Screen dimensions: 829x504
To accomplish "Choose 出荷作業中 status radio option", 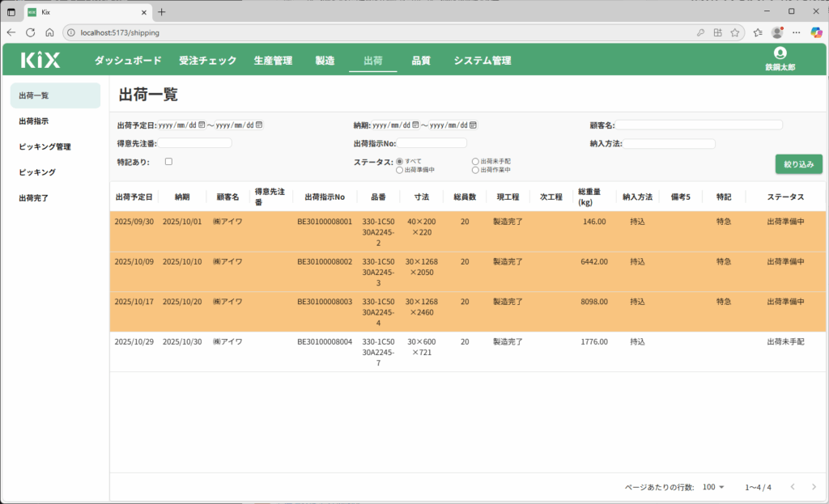I will 475,170.
